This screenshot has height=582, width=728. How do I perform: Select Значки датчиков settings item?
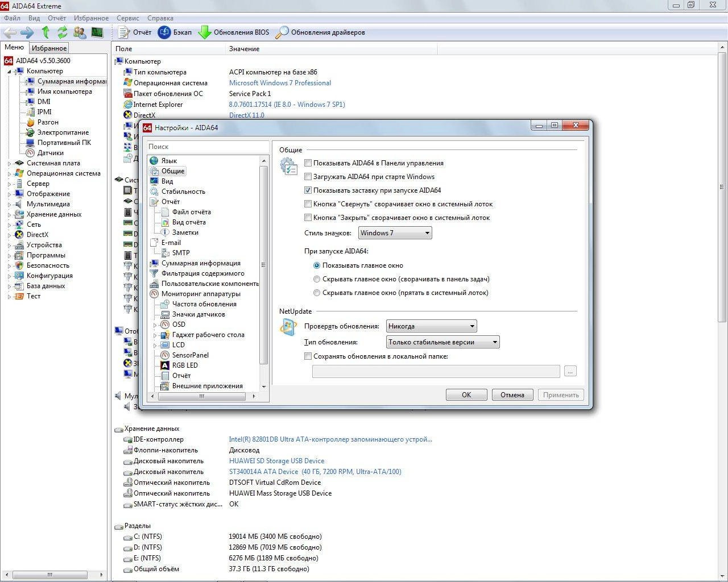(198, 314)
